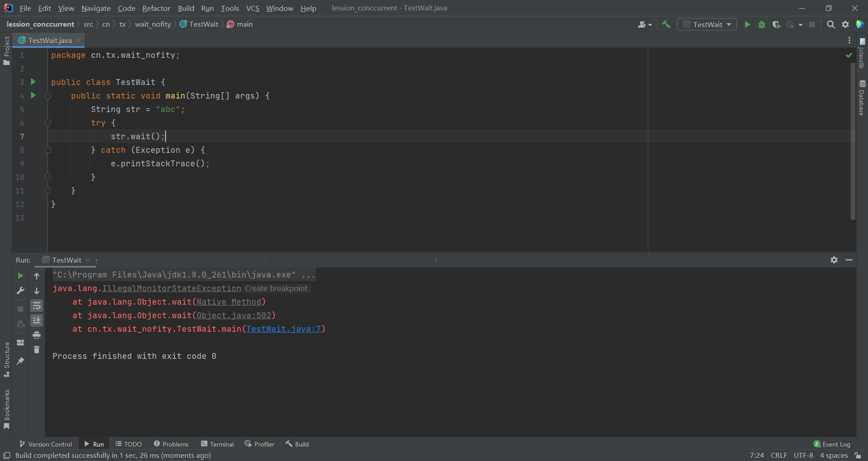868x461 pixels.
Task: Run TestWait with the green toolbar play button
Action: (747, 24)
